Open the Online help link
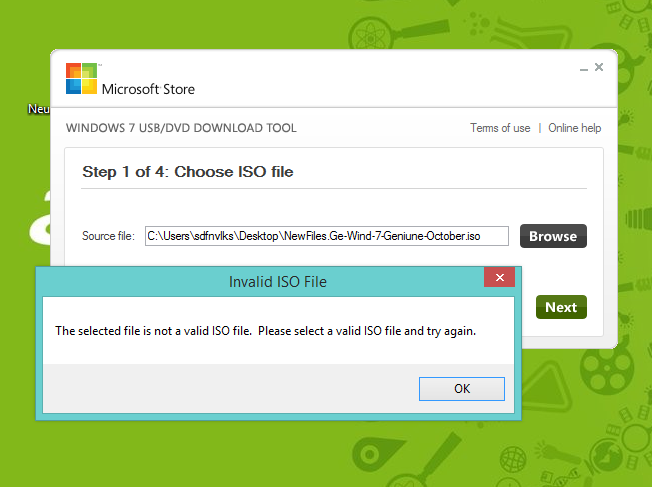This screenshot has height=487, width=652. coord(574,128)
